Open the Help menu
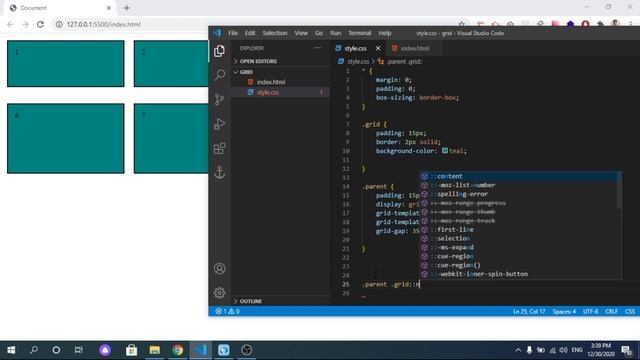Screen dimensions: 640x360 pyautogui.click(x=384, y=33)
